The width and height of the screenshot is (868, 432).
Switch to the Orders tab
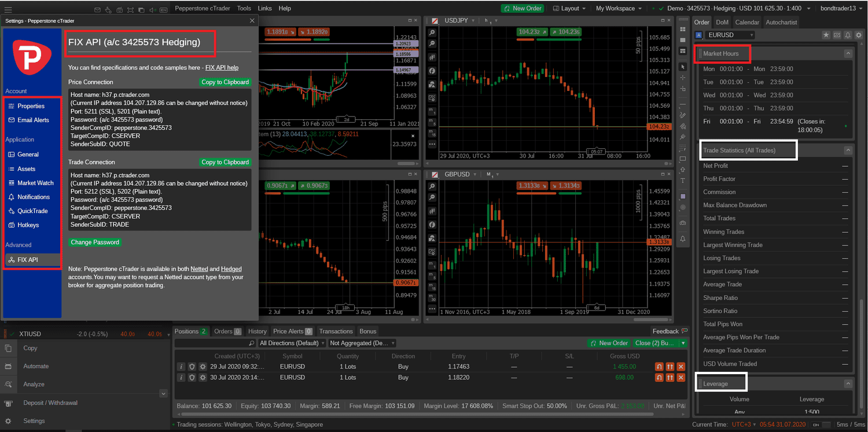pos(227,331)
